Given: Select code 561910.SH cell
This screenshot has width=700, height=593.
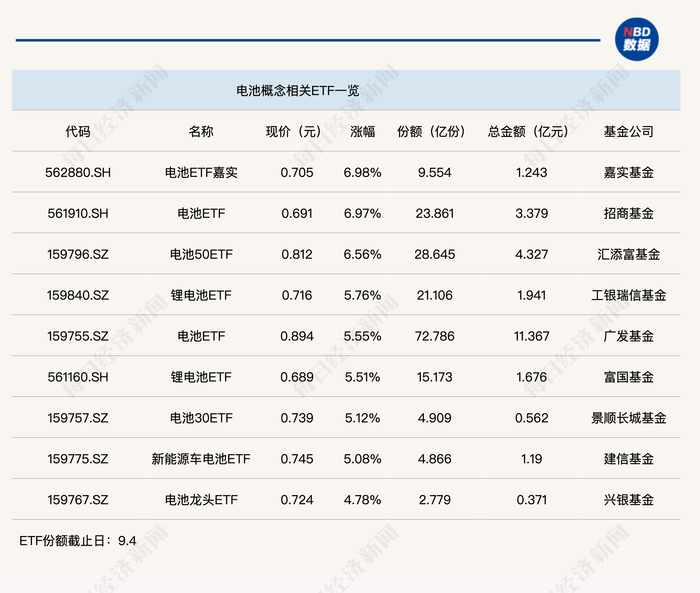Looking at the screenshot, I should 78,213.
